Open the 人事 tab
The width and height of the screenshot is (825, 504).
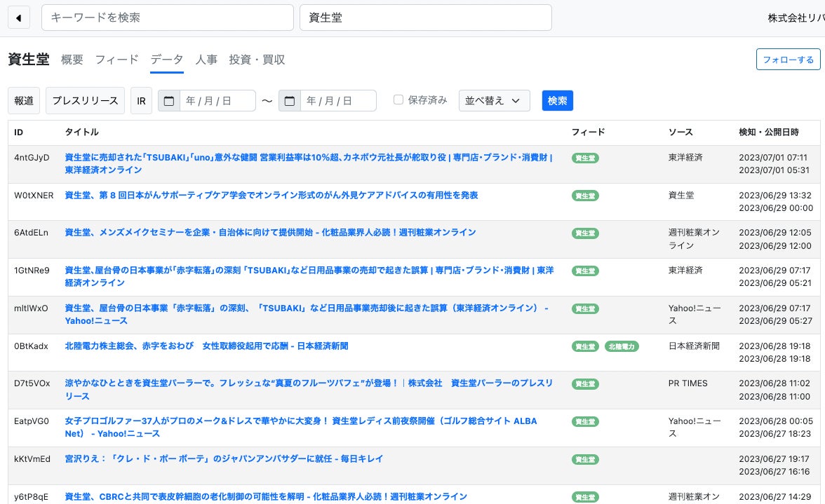point(206,60)
